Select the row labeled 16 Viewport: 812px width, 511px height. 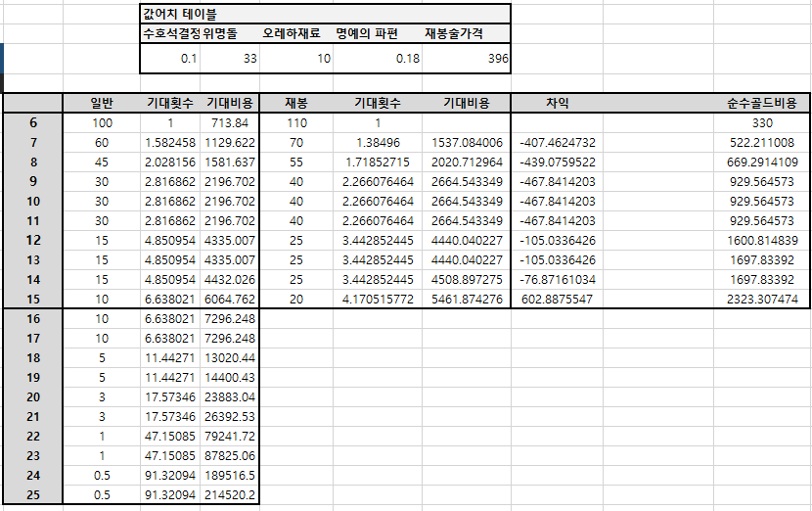(33, 319)
